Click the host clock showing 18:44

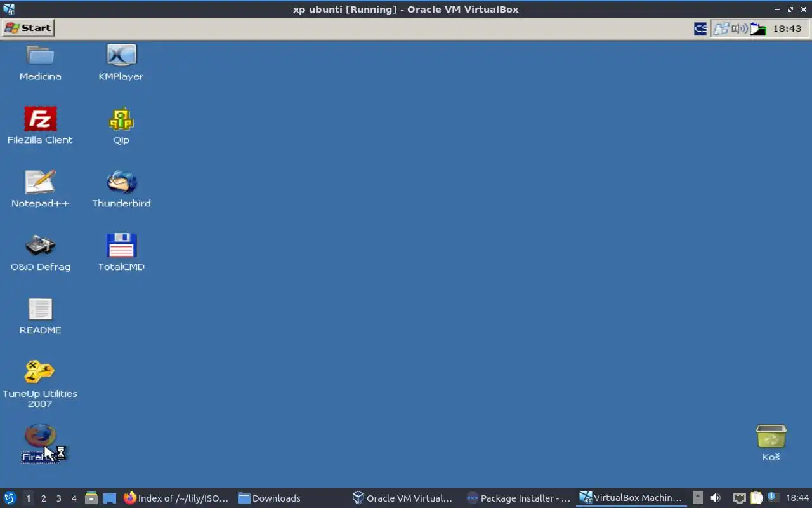coord(797,498)
